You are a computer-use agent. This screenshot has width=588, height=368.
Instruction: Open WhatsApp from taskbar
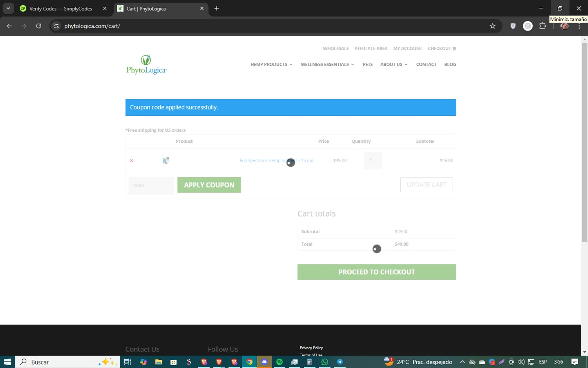tap(325, 362)
